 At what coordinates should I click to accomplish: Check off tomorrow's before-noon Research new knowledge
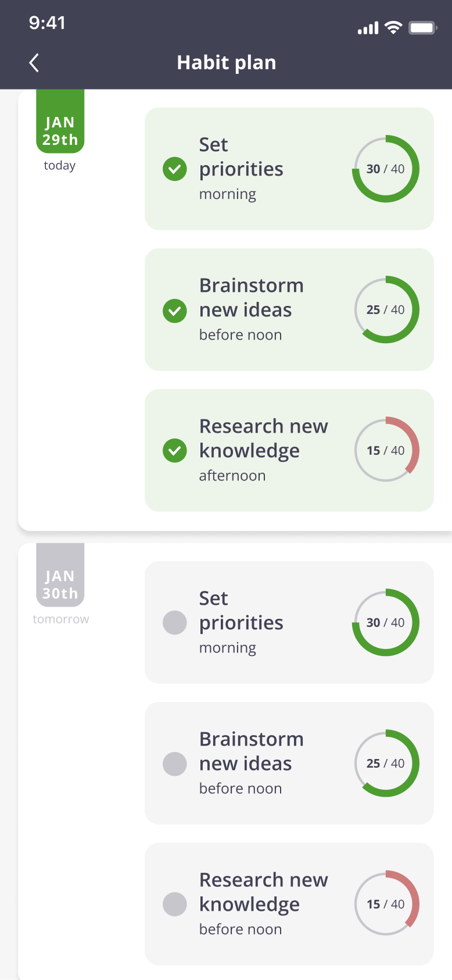point(175,904)
